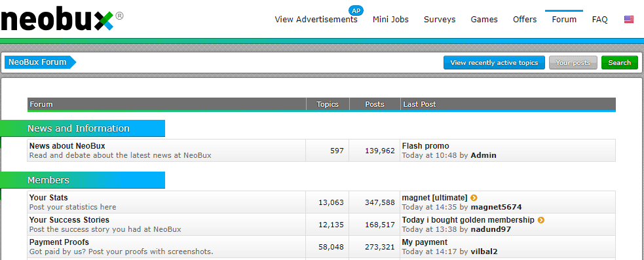Click the green Search button
Viewport: 644px width, 260px height.
619,63
